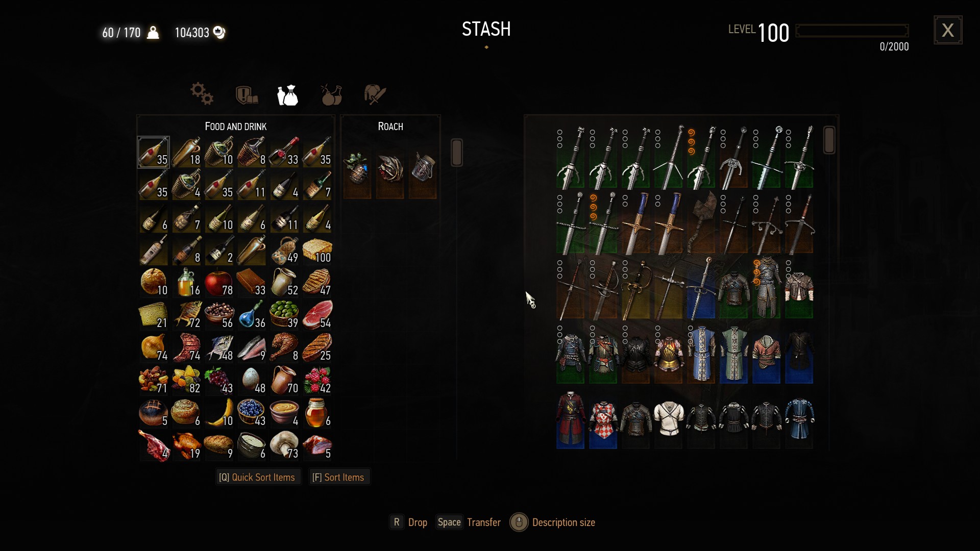980x551 pixels.
Task: Select the red checkered doublet in stash
Action: (603, 421)
